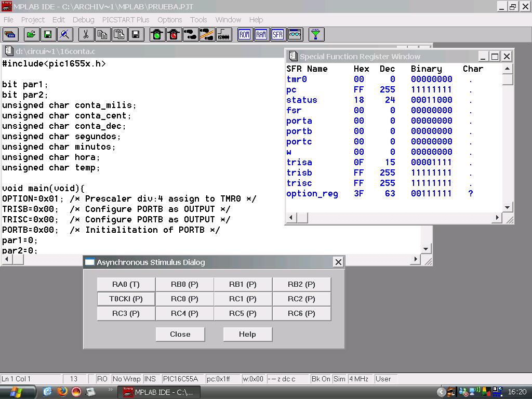
Task: Pulse the RB0 (P) stimulus pin
Action: point(184,284)
